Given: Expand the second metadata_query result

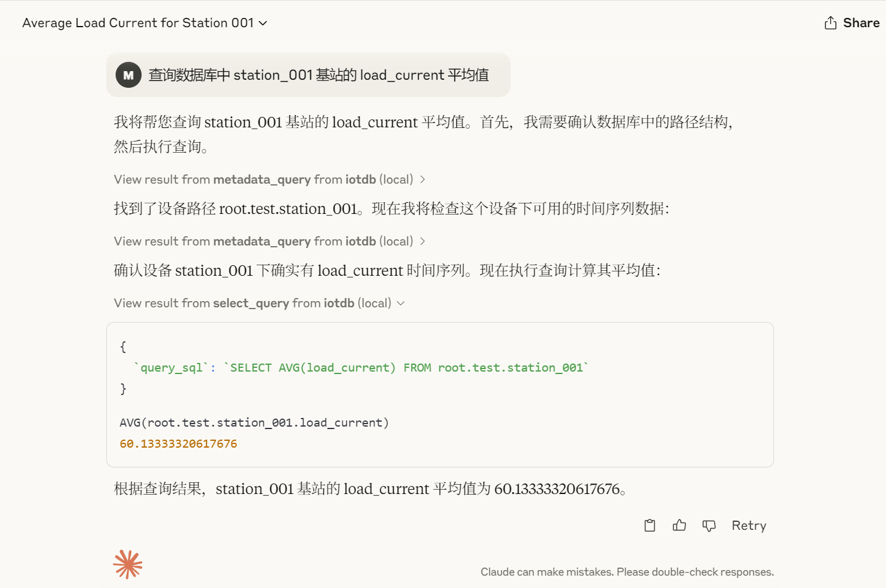Looking at the screenshot, I should (423, 241).
